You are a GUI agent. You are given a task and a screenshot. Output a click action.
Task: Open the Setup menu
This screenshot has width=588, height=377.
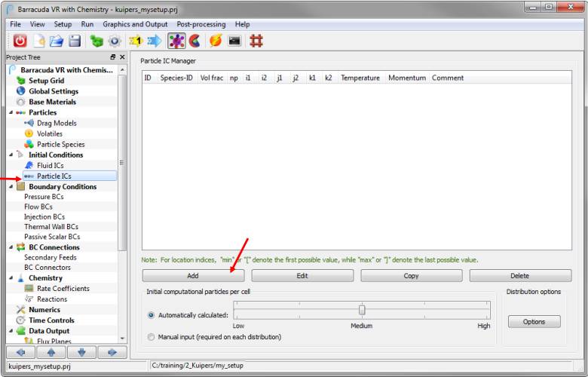(63, 24)
